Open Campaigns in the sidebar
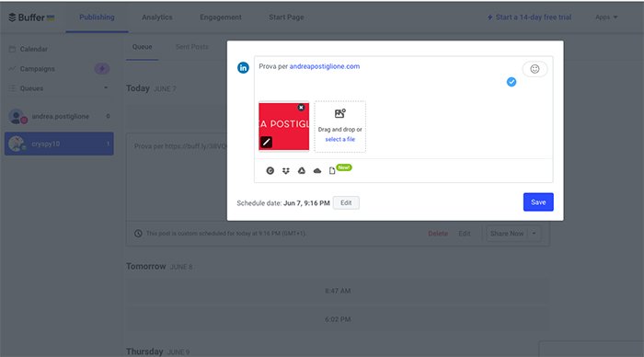The image size is (644, 357). [x=38, y=69]
